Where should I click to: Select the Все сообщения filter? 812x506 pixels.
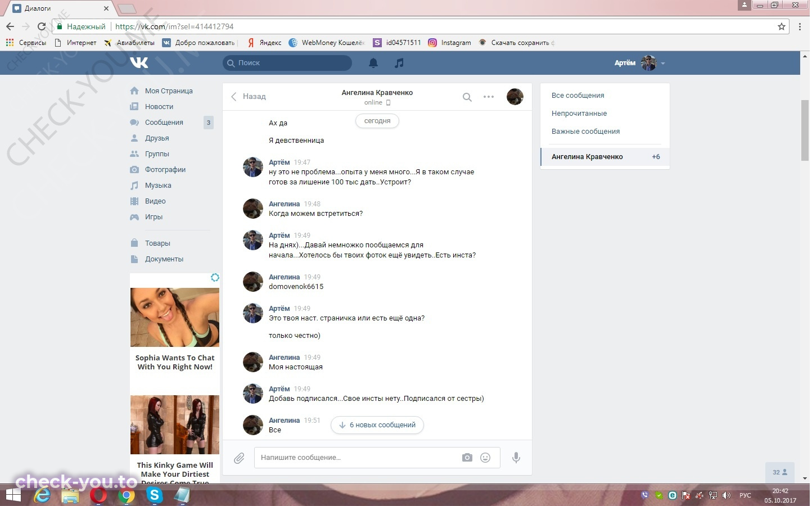coord(578,96)
